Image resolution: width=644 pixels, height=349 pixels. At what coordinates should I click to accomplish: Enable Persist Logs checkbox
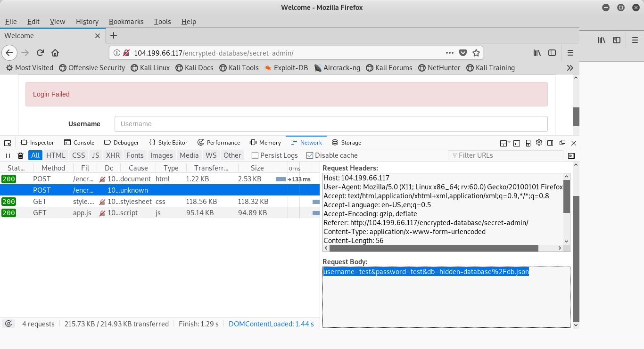click(x=255, y=155)
